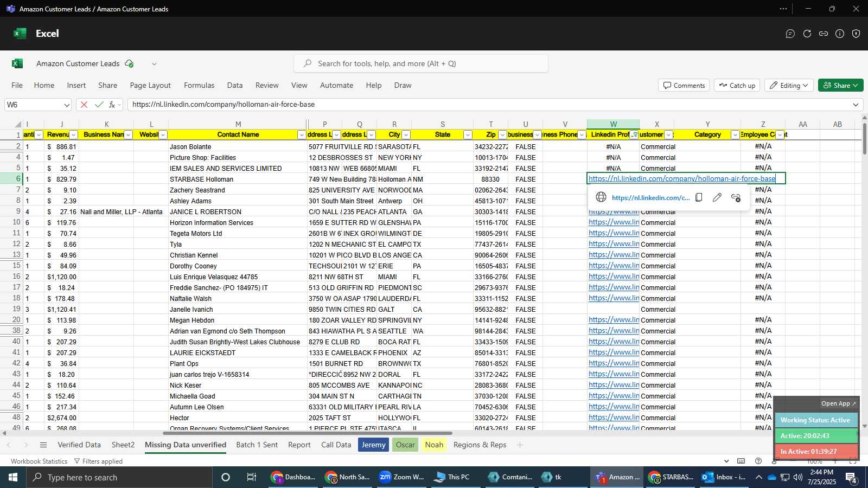Open the Data ribbon tab
The image size is (868, 488).
[235, 85]
